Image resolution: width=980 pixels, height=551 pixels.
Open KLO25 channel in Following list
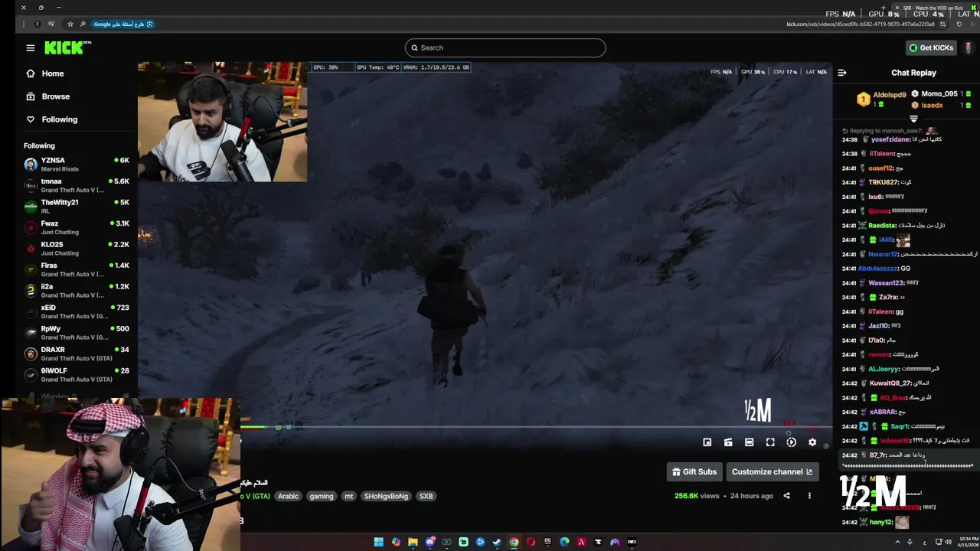click(x=77, y=249)
